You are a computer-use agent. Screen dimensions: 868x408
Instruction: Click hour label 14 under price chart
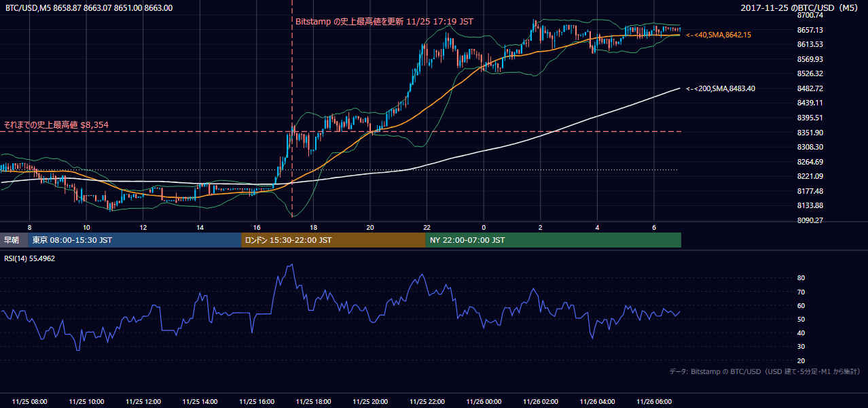coord(200,227)
